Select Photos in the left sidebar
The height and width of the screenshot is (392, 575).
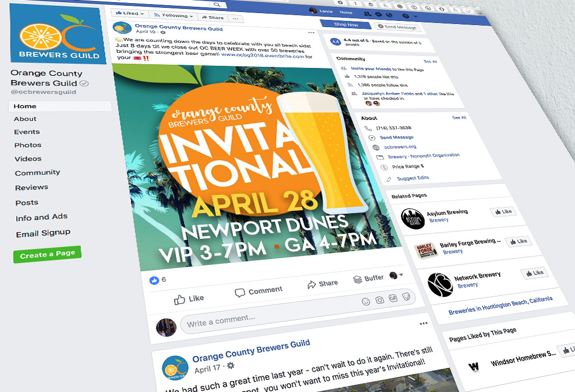28,145
